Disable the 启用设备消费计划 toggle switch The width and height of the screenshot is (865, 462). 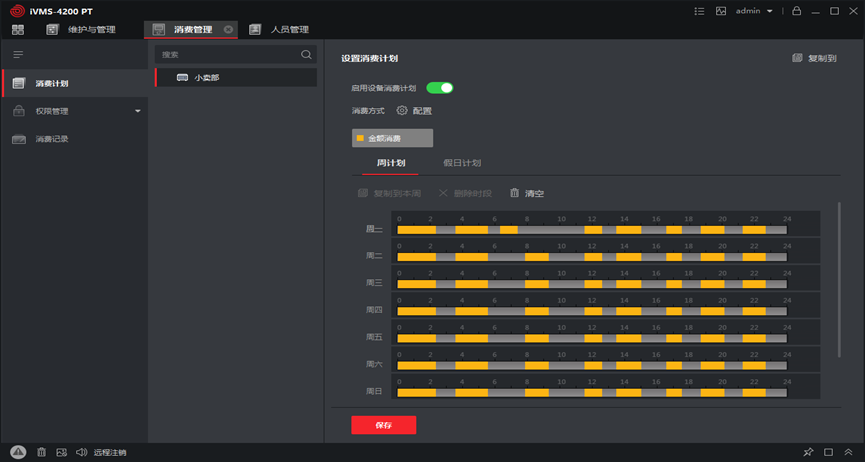click(x=440, y=88)
